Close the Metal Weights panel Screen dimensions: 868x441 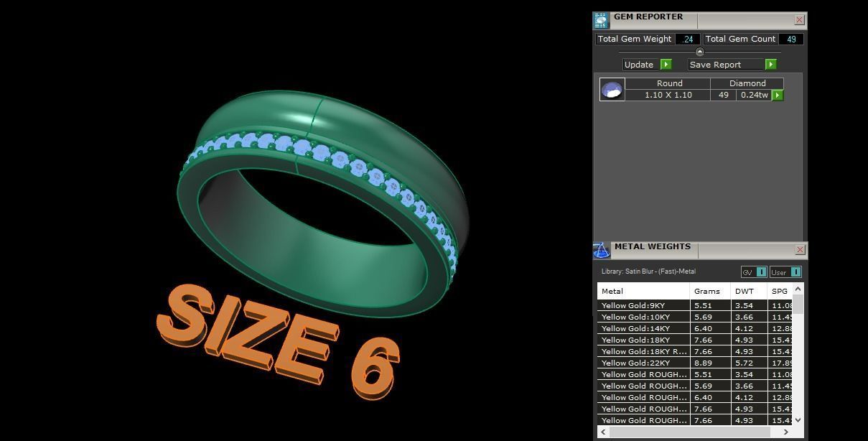point(800,250)
